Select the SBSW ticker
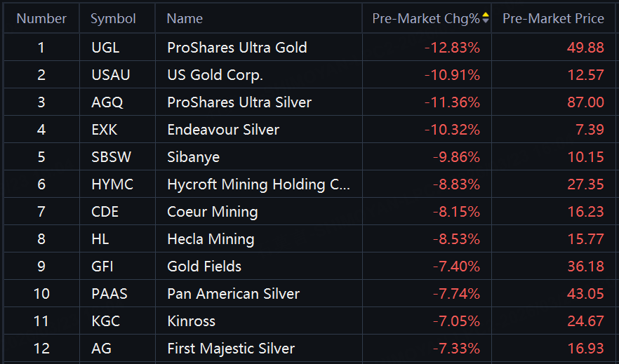This screenshot has height=364, width=619. pos(111,157)
